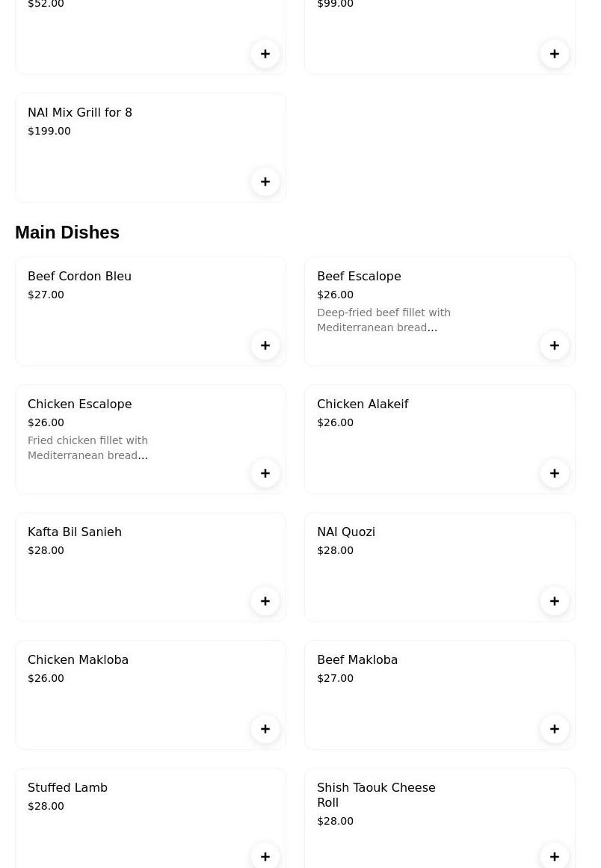The image size is (601, 868).
Task: Open NAI Quozi item title
Action: point(346,532)
